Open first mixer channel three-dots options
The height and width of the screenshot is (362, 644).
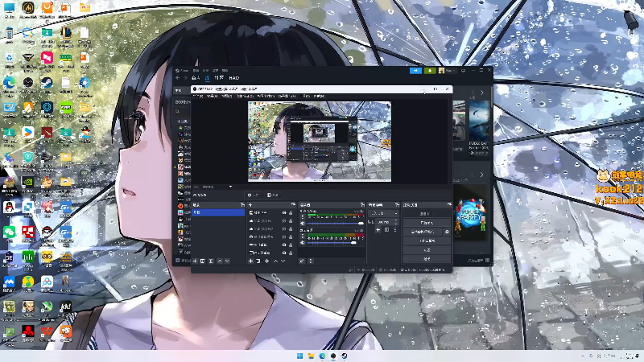[303, 216]
